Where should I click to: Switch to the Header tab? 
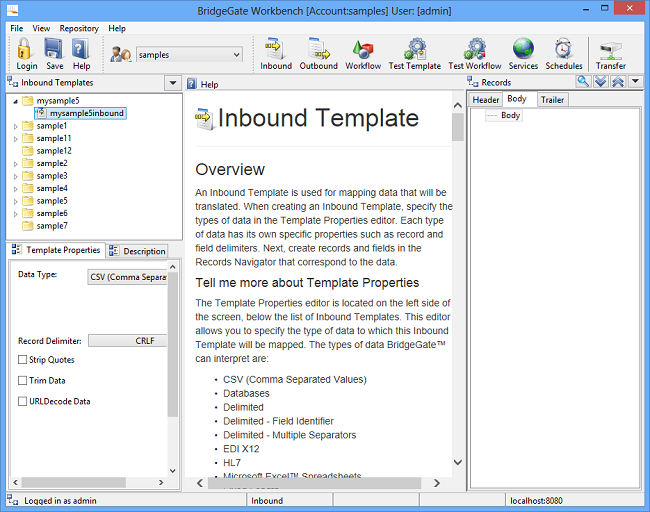pyautogui.click(x=485, y=99)
